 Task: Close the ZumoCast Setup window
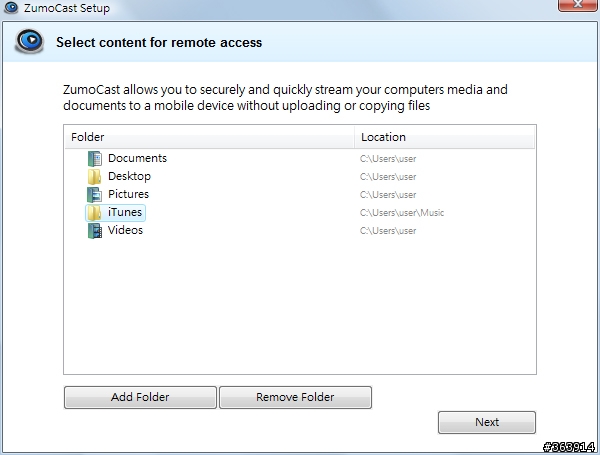tap(577, 5)
